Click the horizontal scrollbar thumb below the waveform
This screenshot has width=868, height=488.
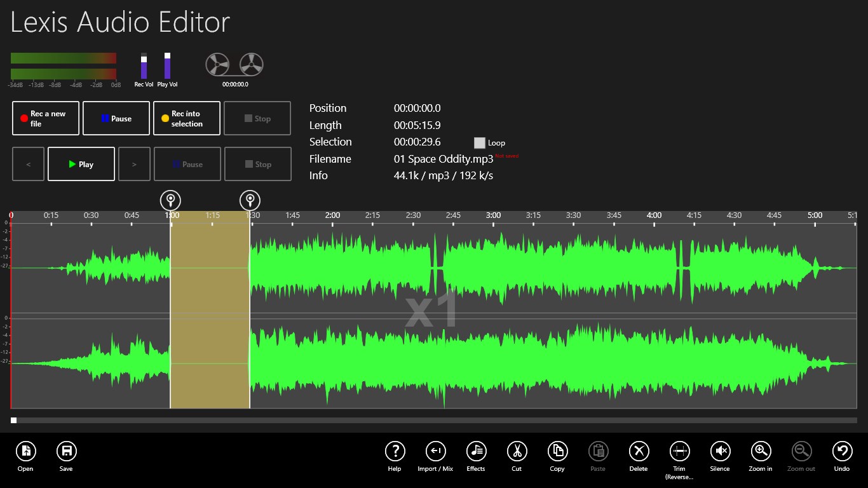14,421
